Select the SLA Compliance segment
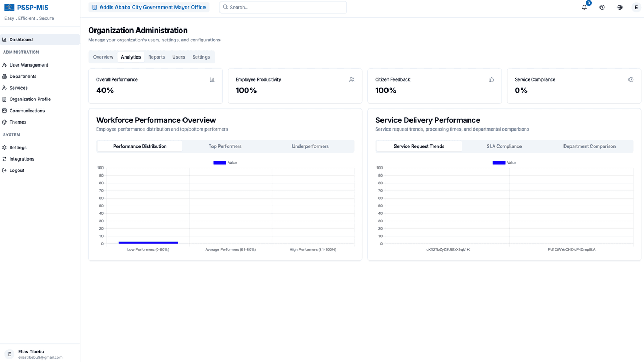 504,146
